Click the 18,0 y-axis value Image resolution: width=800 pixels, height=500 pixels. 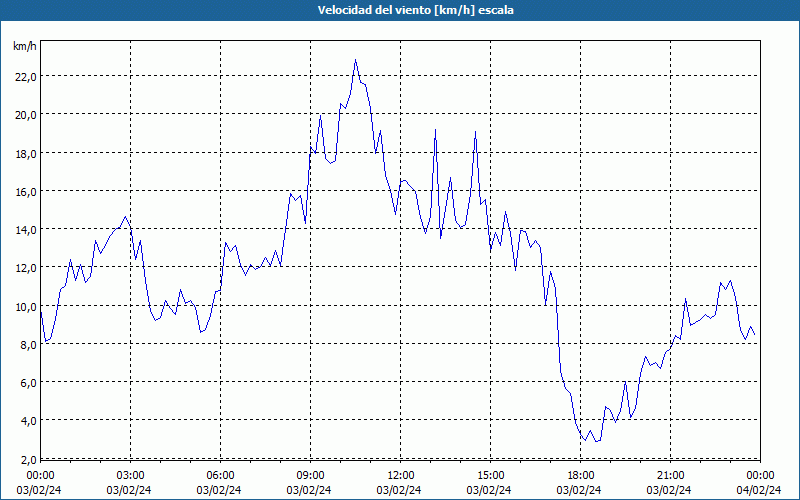click(26, 153)
